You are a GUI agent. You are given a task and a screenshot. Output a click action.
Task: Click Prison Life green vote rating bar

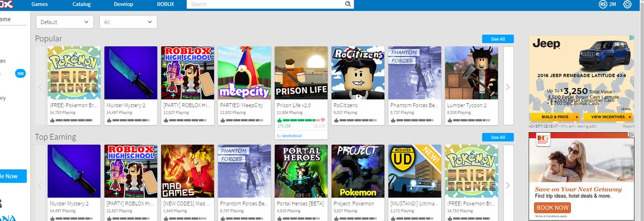tap(301, 119)
